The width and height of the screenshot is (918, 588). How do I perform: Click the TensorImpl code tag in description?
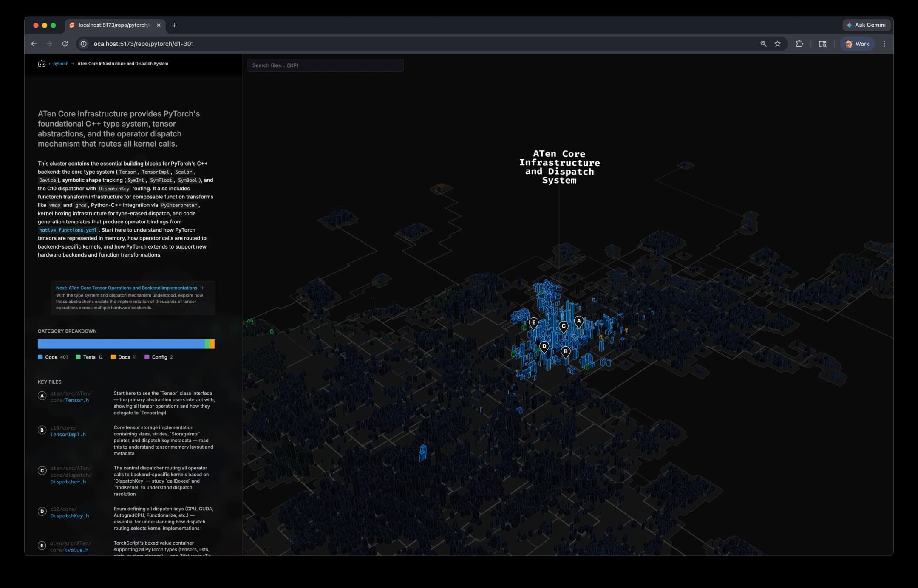point(155,172)
